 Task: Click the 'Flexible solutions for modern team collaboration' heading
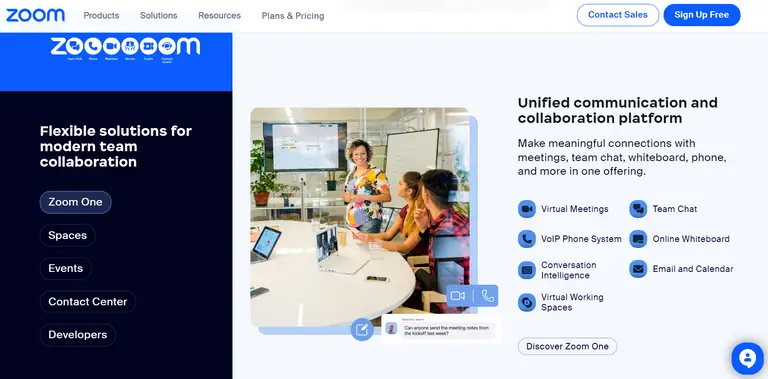point(116,146)
